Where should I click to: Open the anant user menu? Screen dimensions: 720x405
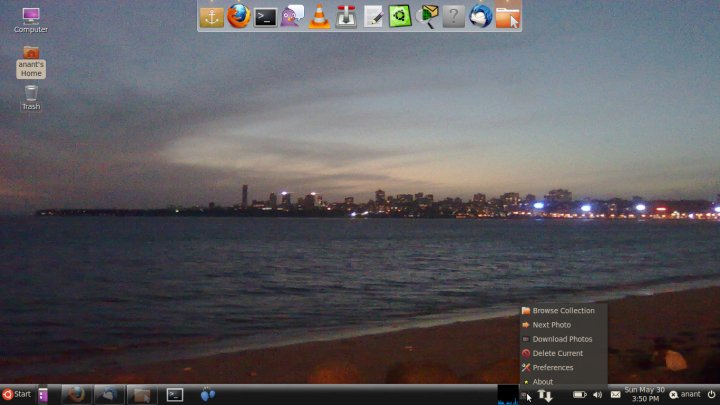point(686,395)
